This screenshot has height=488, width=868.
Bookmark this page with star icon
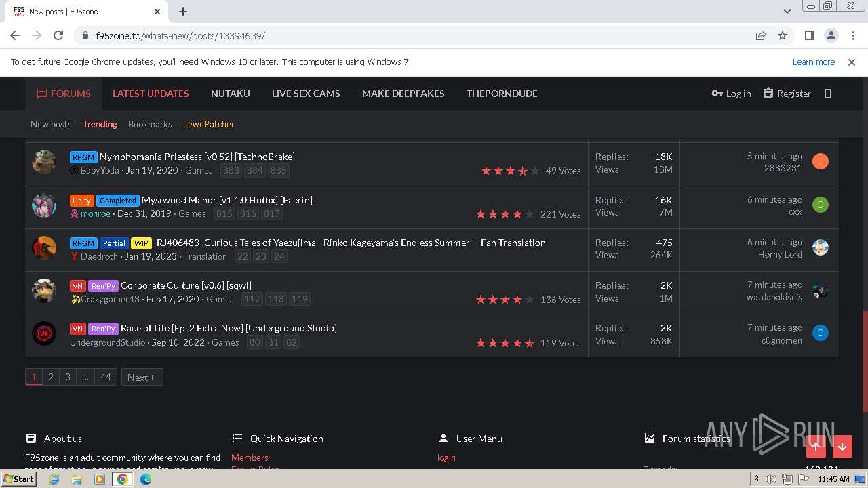tap(783, 35)
